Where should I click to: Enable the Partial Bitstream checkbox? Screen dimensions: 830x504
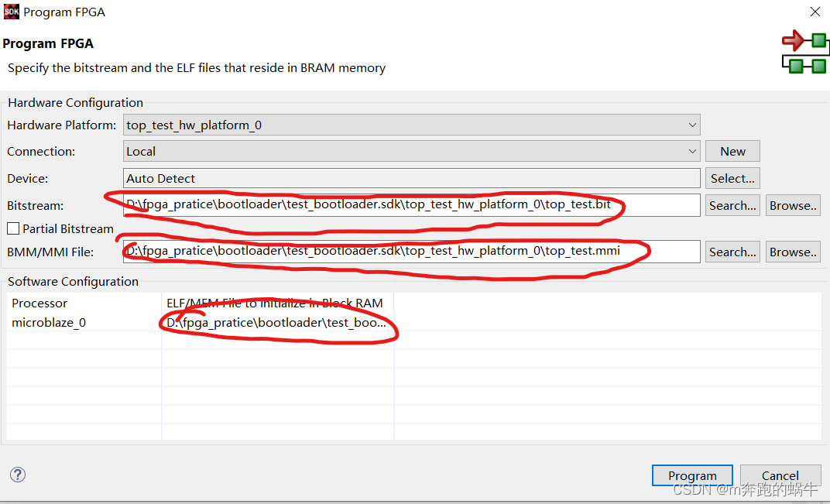click(x=12, y=228)
